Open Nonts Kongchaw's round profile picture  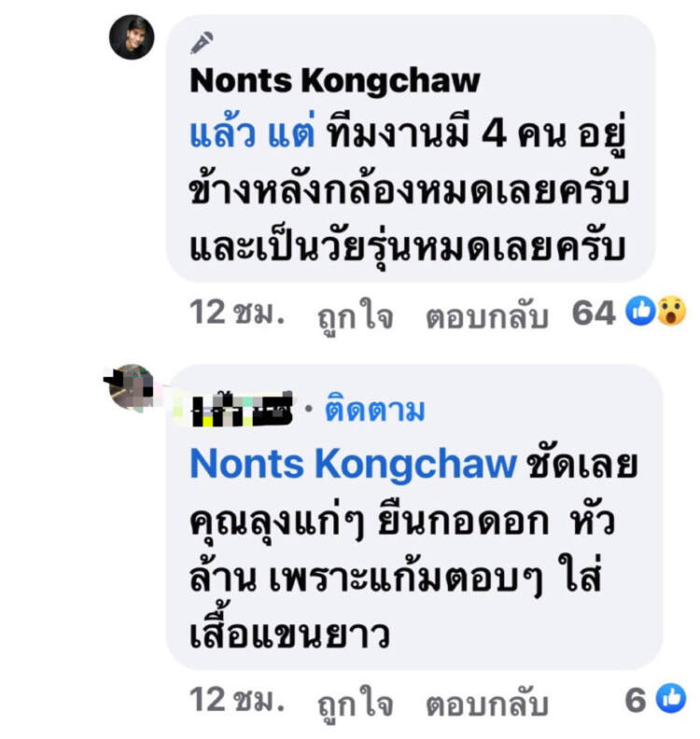pyautogui.click(x=132, y=37)
